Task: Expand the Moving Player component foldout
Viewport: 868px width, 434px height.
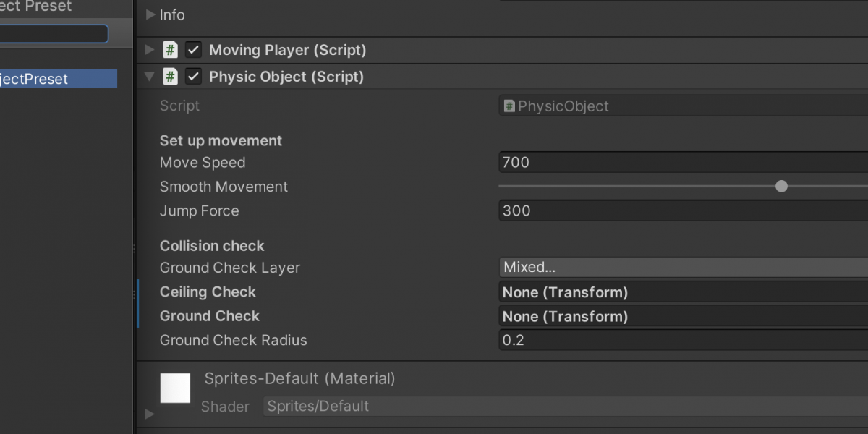Action: pyautogui.click(x=150, y=50)
